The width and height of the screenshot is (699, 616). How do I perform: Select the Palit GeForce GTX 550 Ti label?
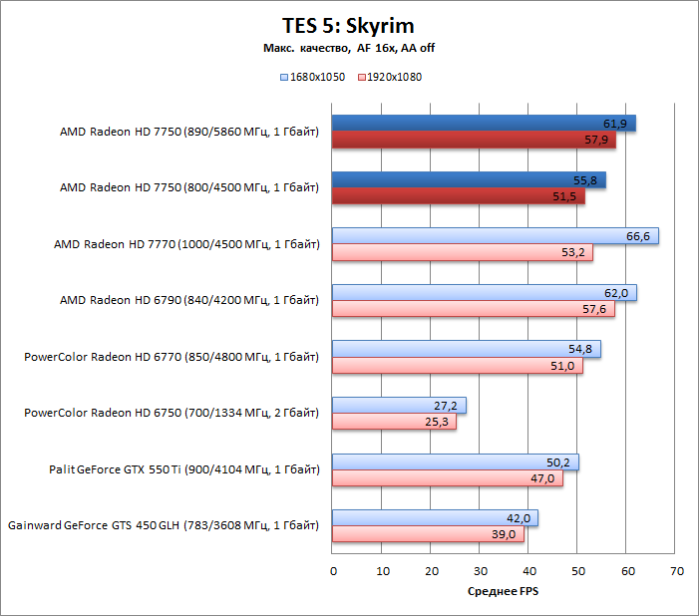[x=184, y=468]
